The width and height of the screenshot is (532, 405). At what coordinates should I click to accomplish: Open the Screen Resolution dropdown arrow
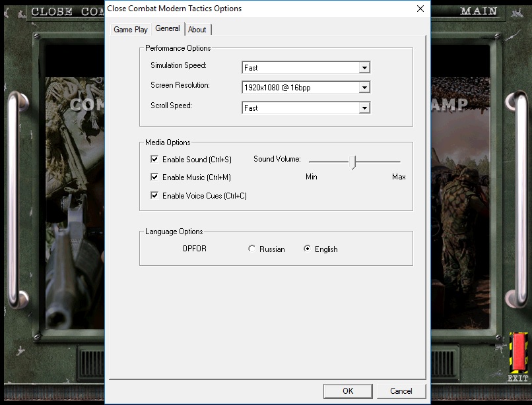[364, 88]
